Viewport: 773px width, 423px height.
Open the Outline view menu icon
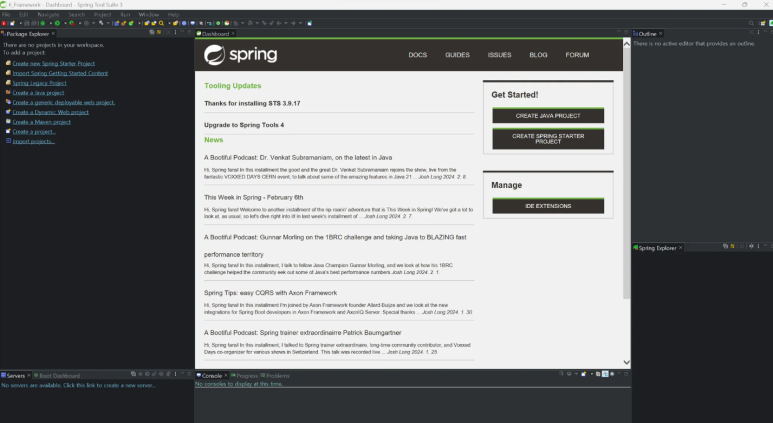[x=758, y=32]
